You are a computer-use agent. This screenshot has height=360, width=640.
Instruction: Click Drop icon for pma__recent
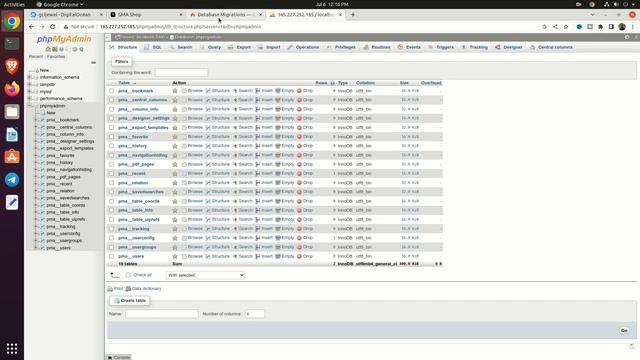pyautogui.click(x=299, y=173)
